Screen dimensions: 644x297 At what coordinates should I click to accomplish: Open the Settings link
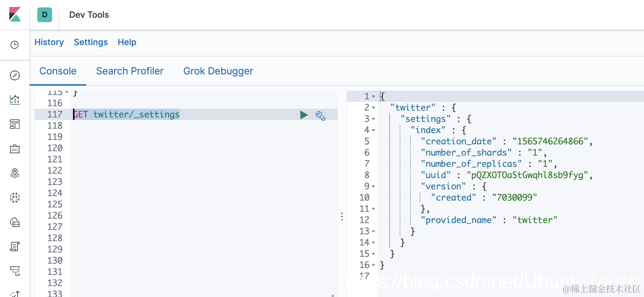coord(91,42)
